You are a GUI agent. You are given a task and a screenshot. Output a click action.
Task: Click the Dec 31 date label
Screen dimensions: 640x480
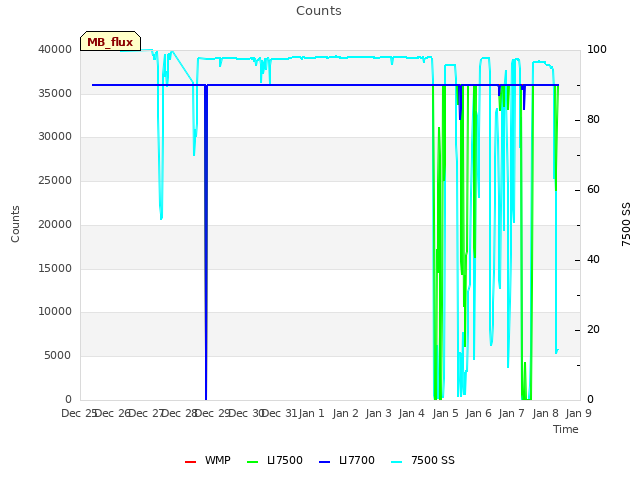tap(280, 413)
